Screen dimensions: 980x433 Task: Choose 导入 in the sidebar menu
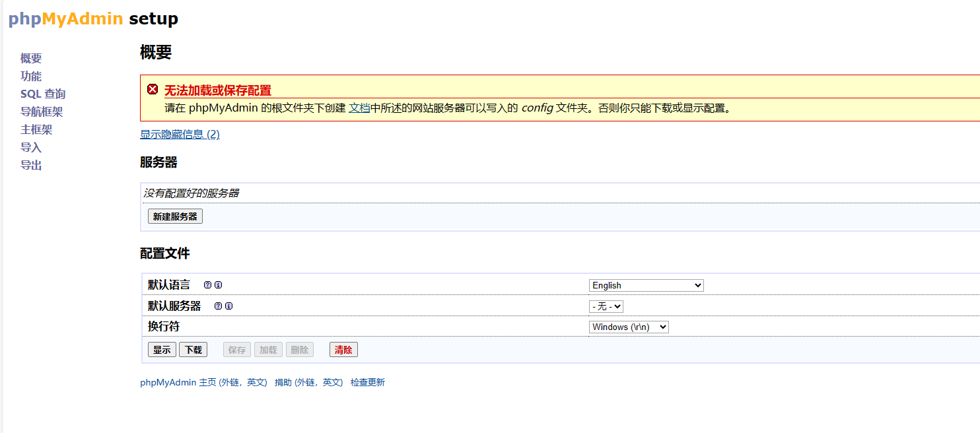pos(31,148)
